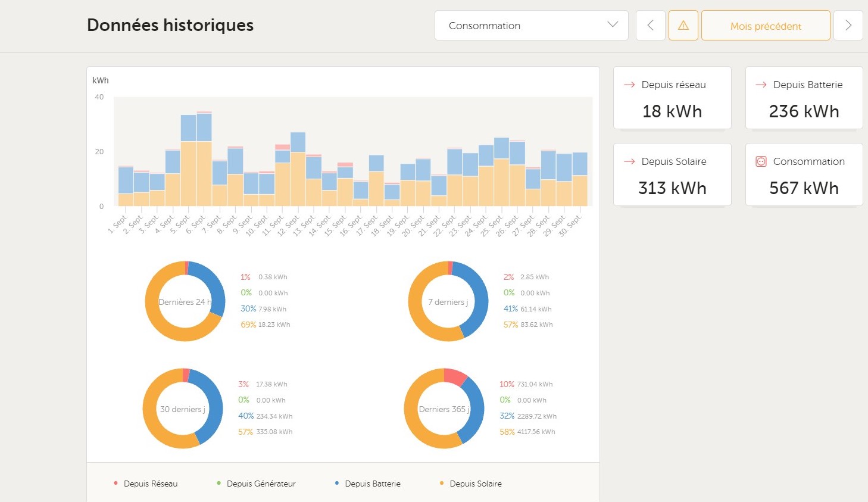Click the Derniers 365 j donut chart
Screen dimensions: 868x502
[444, 409]
